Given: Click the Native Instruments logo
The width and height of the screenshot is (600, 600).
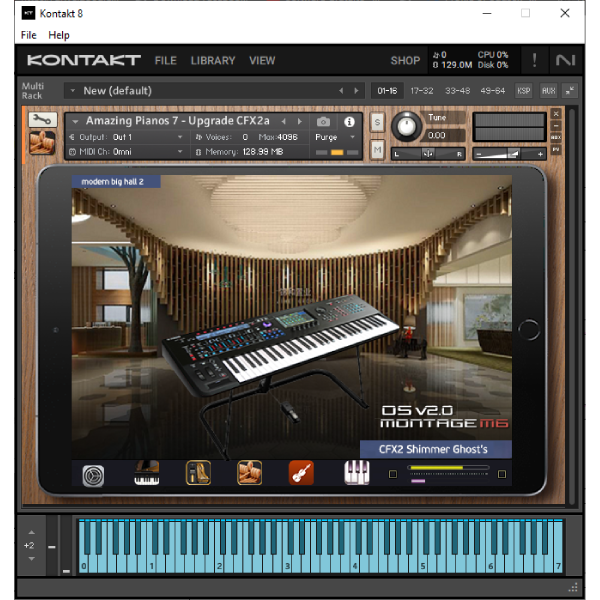Looking at the screenshot, I should point(566,60).
